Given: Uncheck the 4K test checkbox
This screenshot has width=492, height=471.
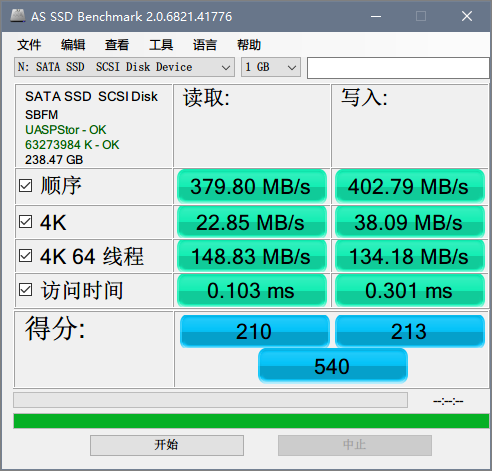Looking at the screenshot, I should (x=26, y=222).
